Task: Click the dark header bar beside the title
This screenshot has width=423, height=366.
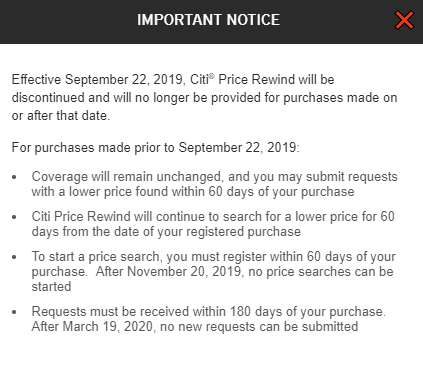Action: point(67,20)
